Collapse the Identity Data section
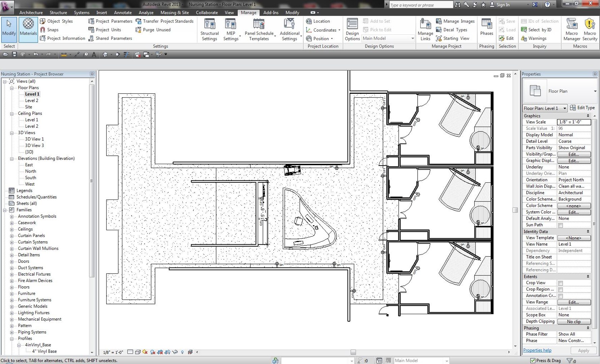The height and width of the screenshot is (364, 600). (588, 232)
